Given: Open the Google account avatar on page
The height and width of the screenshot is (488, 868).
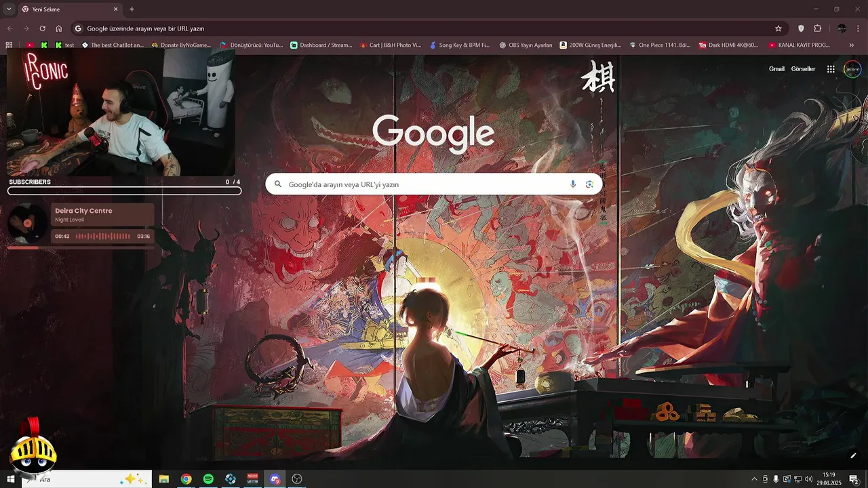Looking at the screenshot, I should pos(852,69).
